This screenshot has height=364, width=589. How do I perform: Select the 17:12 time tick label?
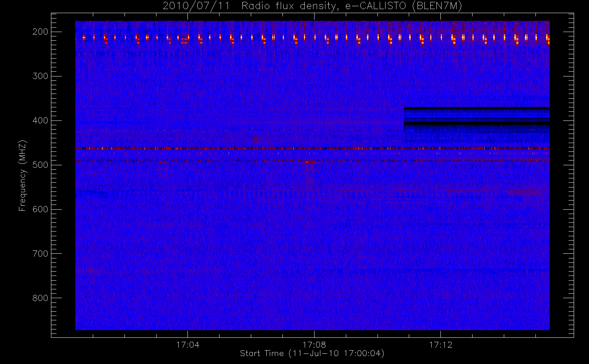(441, 345)
